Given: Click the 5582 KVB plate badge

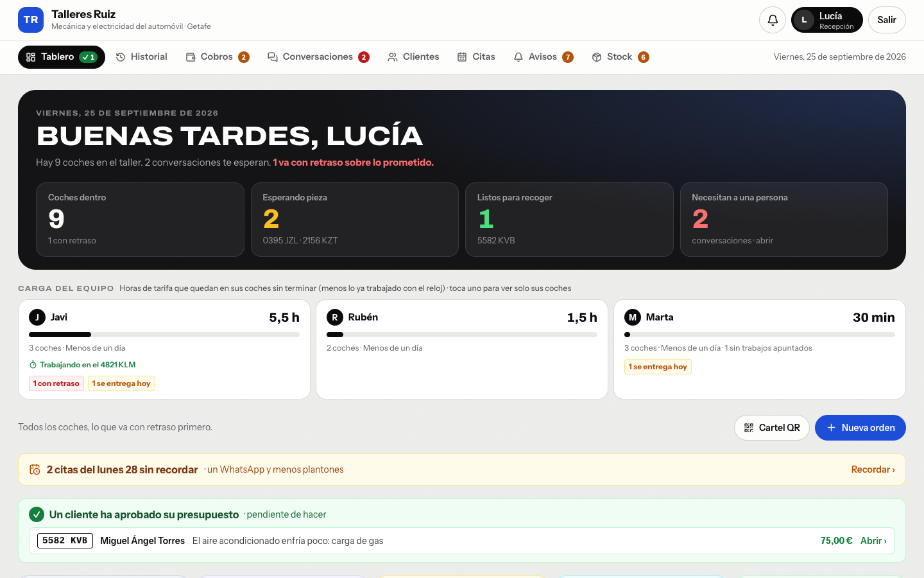Looking at the screenshot, I should point(65,541).
